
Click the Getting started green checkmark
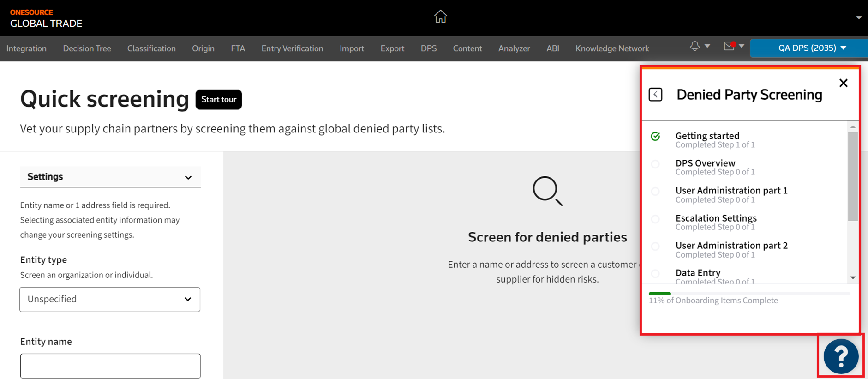point(655,137)
